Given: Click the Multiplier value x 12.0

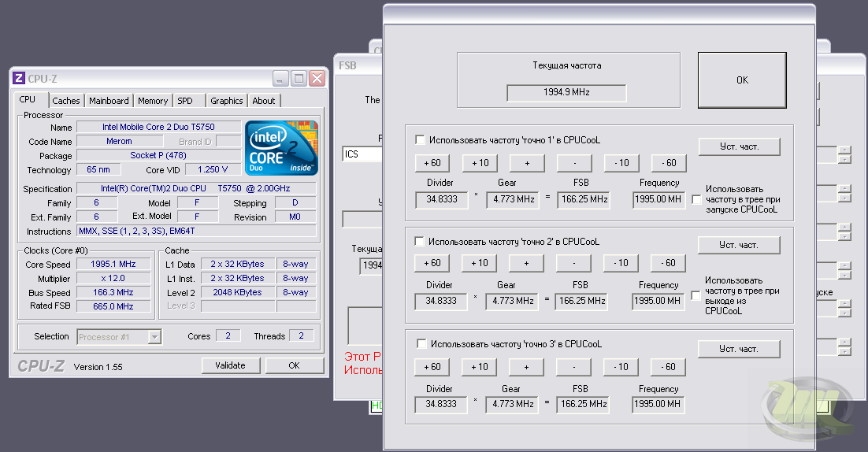Looking at the screenshot, I should click(x=113, y=278).
